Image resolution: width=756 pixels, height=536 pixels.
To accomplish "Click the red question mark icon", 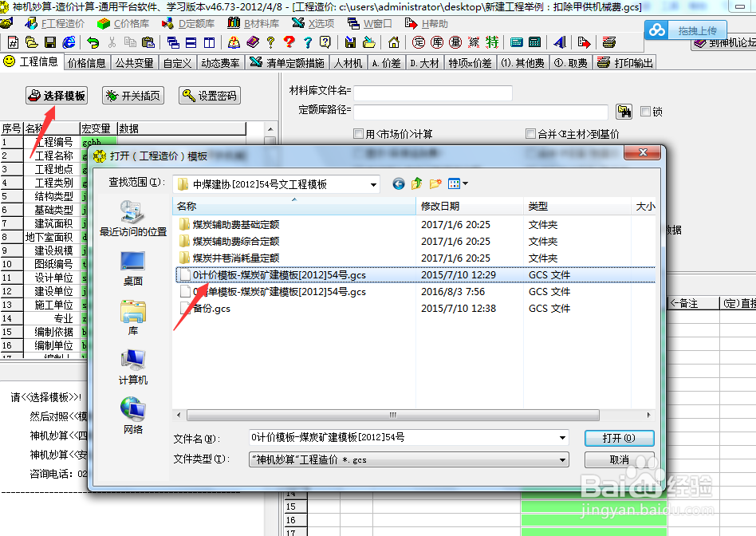I will (289, 42).
